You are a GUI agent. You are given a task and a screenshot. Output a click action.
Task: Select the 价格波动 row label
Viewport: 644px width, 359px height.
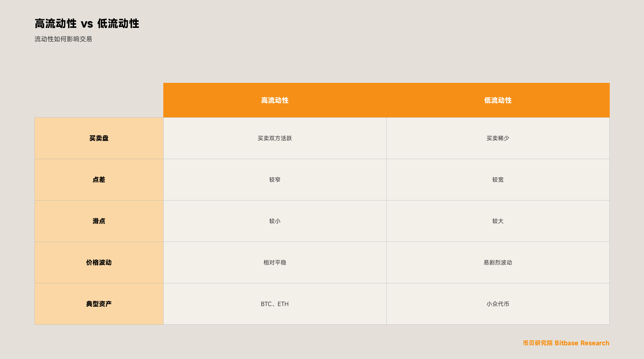click(99, 262)
